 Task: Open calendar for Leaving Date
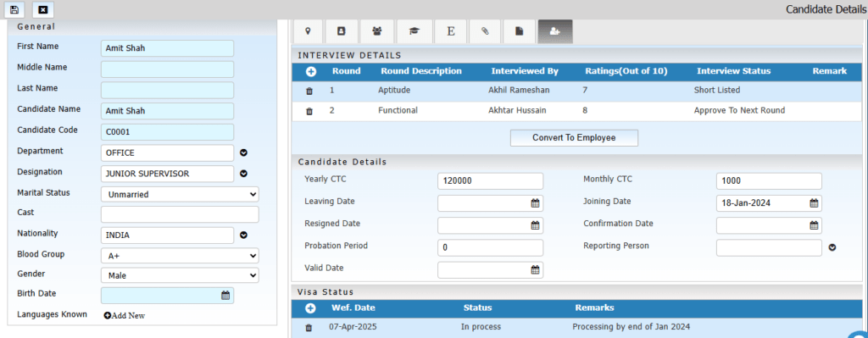[x=536, y=203]
